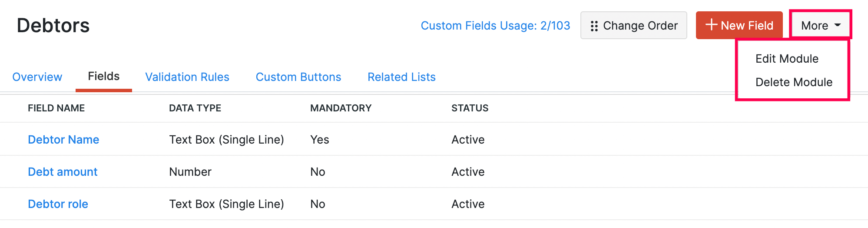Viewport: 868px width, 228px height.
Task: Click the Change Order drag-dots icon
Action: (x=594, y=26)
